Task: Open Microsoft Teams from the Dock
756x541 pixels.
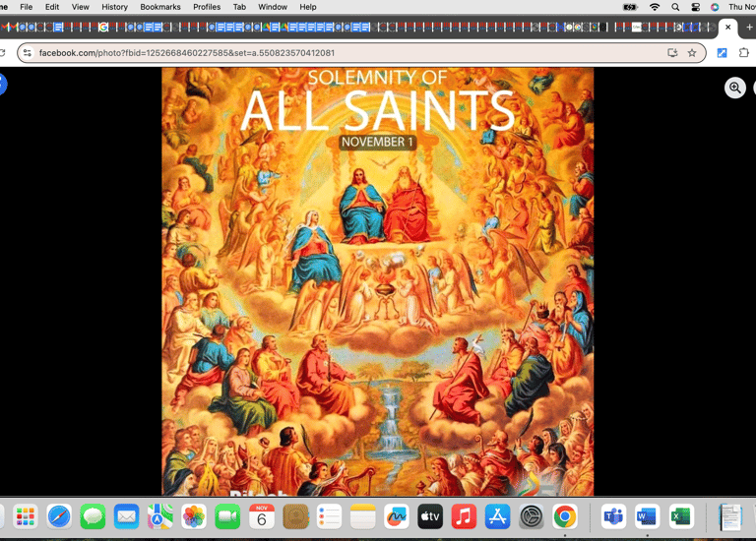Action: click(x=613, y=516)
